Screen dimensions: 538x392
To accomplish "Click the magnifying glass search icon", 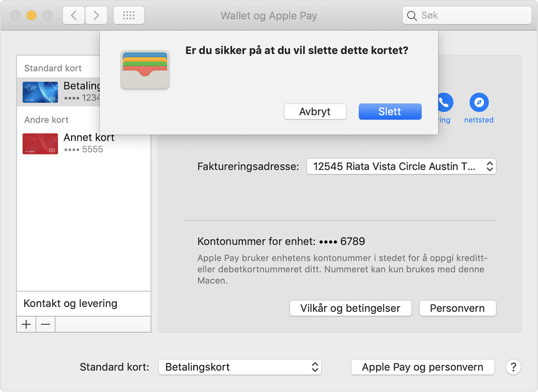I will 412,16.
